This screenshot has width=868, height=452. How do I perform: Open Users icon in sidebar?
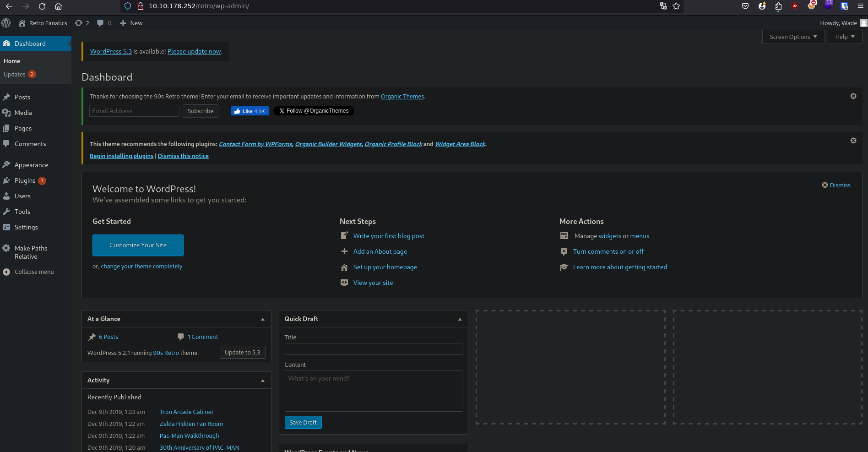click(6, 196)
